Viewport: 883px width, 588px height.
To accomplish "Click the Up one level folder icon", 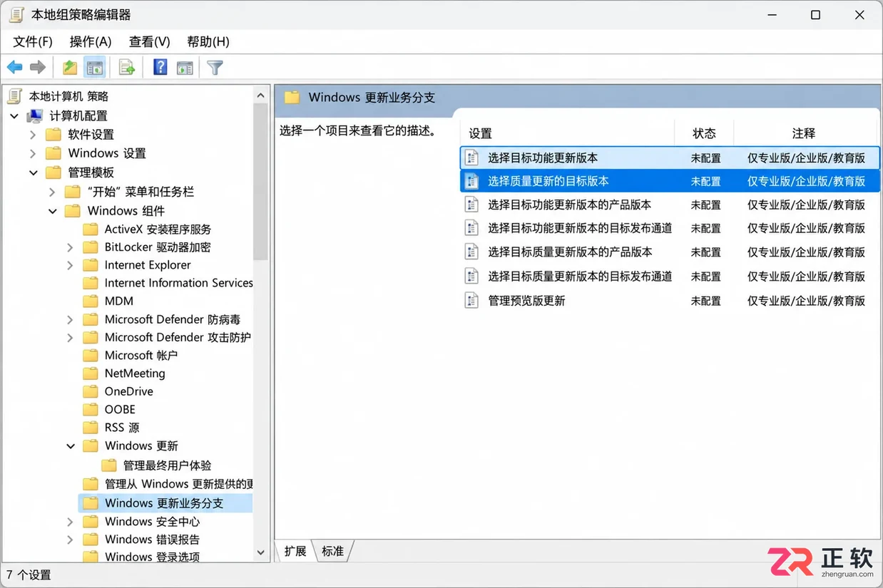I will (70, 67).
